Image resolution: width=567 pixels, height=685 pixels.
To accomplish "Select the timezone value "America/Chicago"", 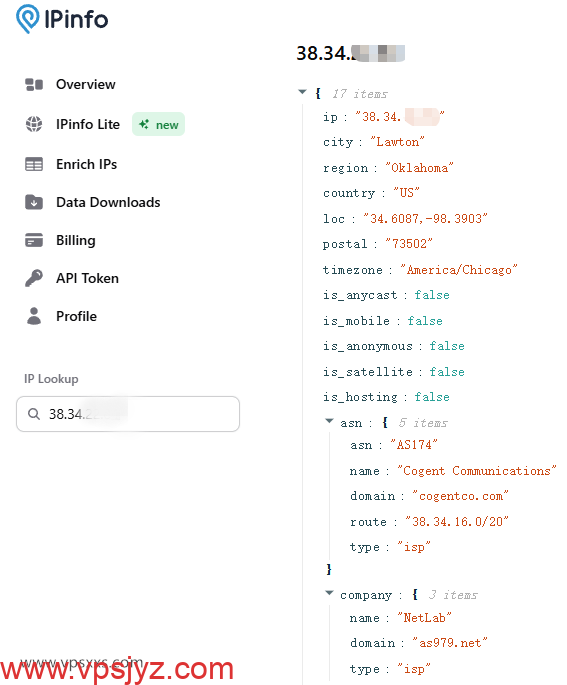I will pyautogui.click(x=459, y=270).
